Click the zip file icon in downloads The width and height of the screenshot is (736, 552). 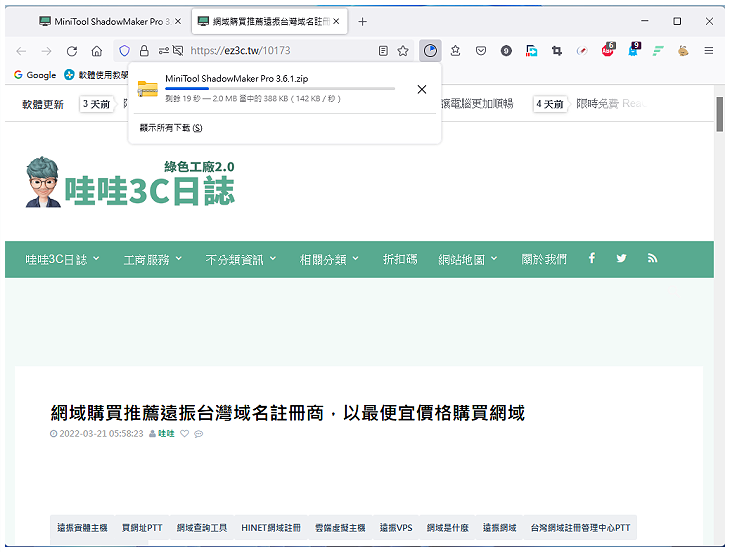point(147,88)
